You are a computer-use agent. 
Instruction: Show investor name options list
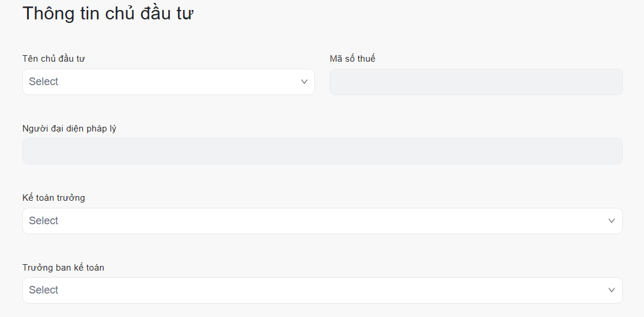(169, 82)
